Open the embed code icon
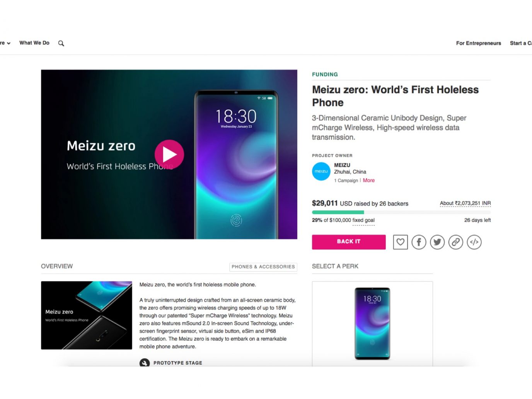 point(474,242)
